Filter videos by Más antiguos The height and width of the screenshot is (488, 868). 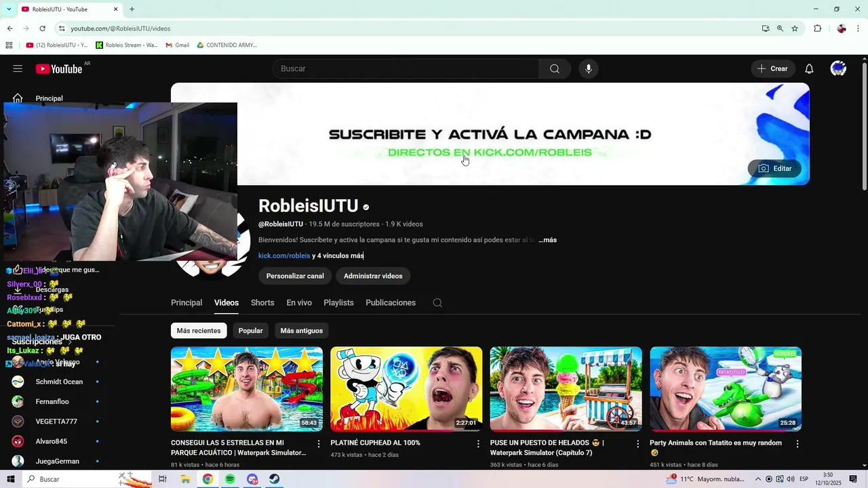click(x=302, y=331)
